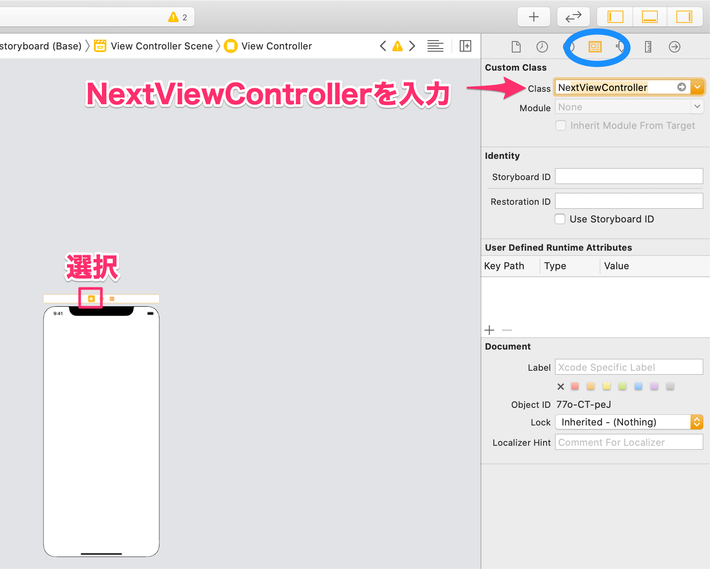The image size is (728, 587).
Task: Select the blue label color swatch
Action: (638, 386)
